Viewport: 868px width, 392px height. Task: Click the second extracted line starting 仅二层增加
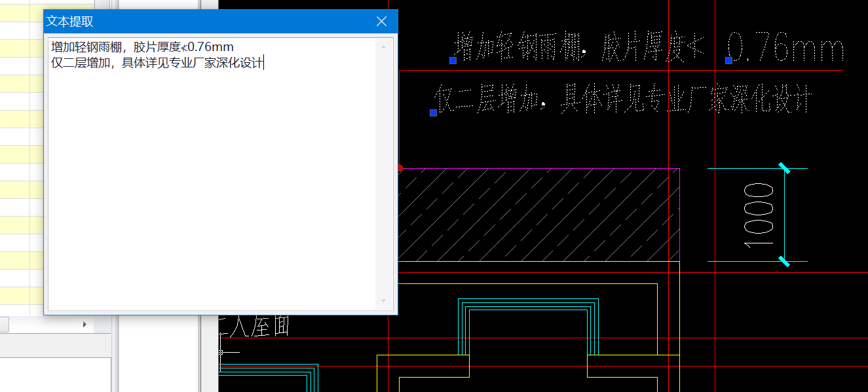157,63
